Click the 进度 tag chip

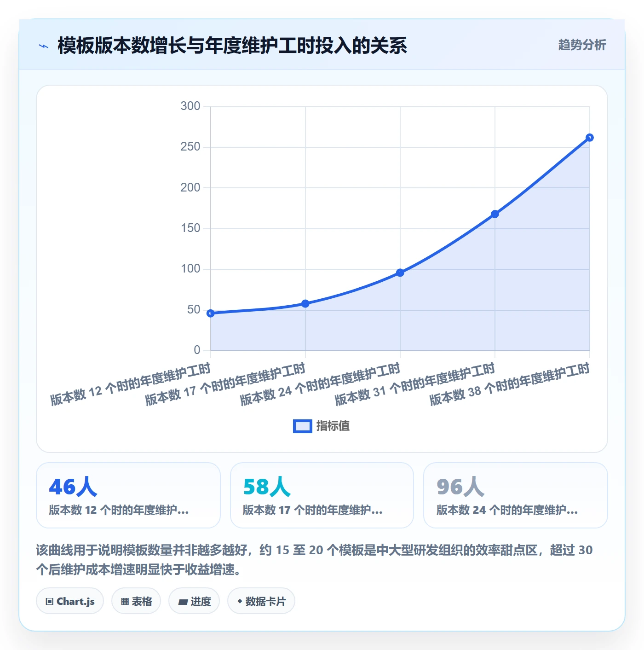point(194,601)
